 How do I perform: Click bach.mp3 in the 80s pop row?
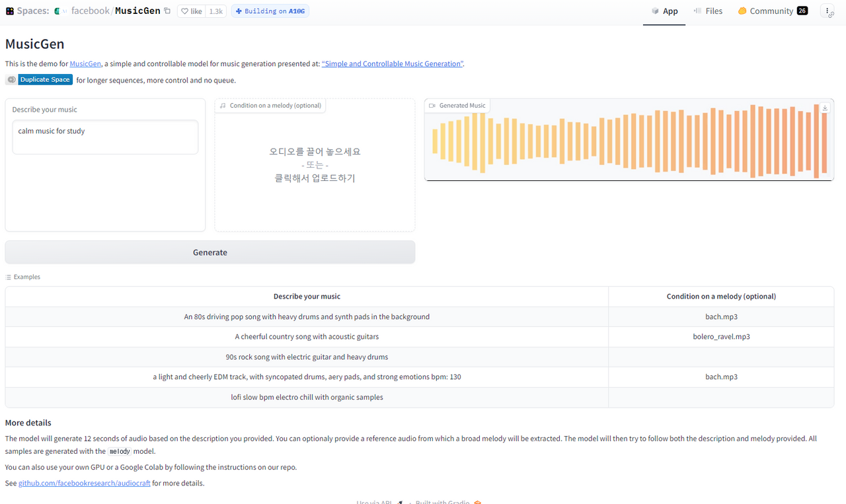pos(721,317)
